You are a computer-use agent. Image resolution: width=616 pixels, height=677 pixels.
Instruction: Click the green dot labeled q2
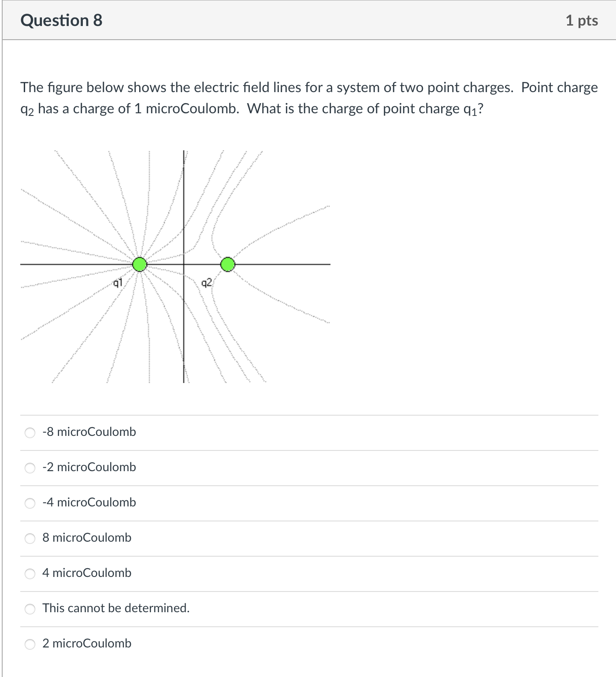coord(227,264)
